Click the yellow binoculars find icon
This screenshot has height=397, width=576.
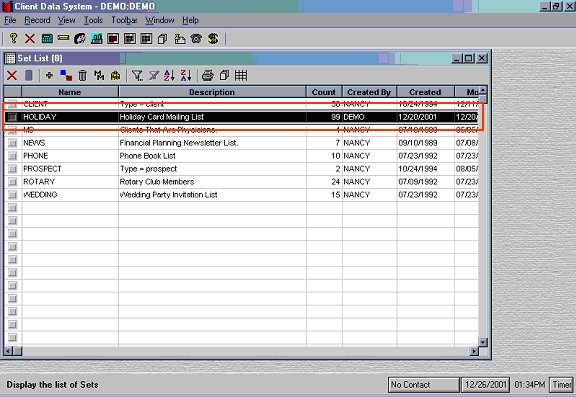tap(116, 75)
